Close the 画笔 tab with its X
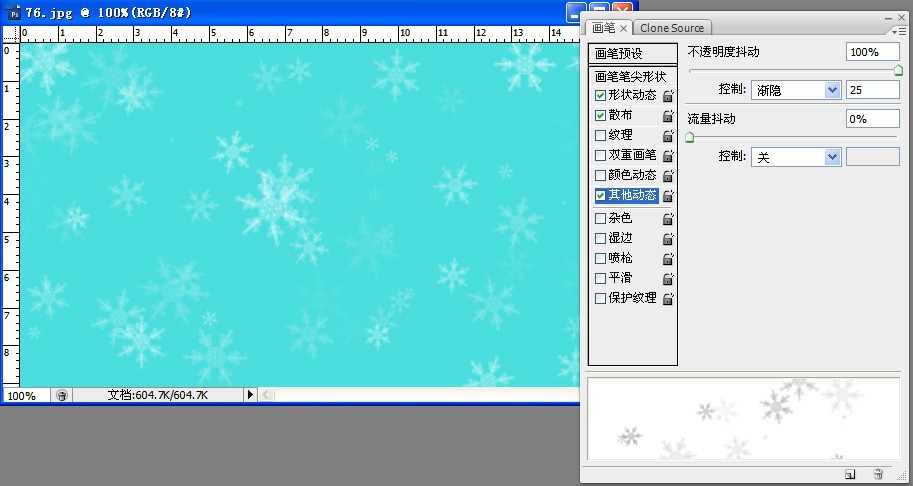The image size is (913, 486). tap(623, 28)
